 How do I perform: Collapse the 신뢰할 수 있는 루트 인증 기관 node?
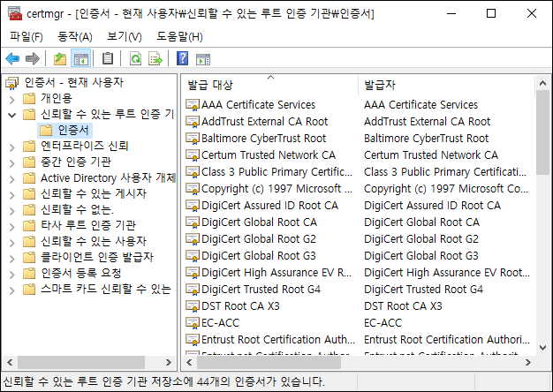(x=12, y=115)
